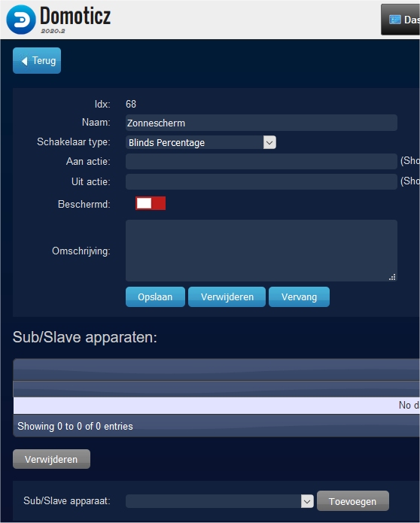Open the Schakelaar type dropdown arrow

[x=269, y=142]
